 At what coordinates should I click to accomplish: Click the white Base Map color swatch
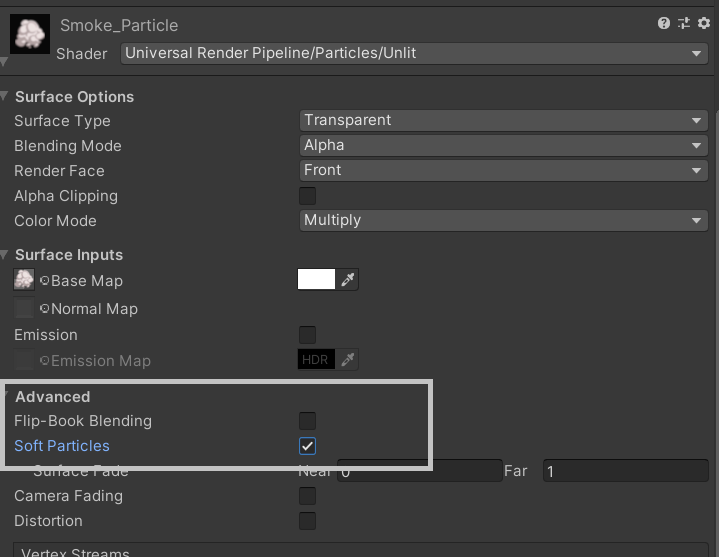tap(316, 280)
